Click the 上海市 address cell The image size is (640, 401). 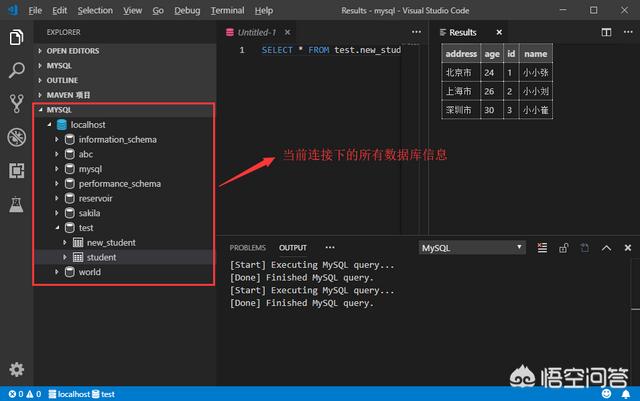click(x=461, y=91)
